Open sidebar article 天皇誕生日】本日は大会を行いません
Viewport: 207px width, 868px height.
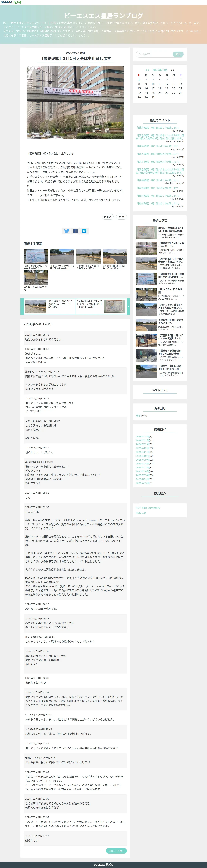160,325
